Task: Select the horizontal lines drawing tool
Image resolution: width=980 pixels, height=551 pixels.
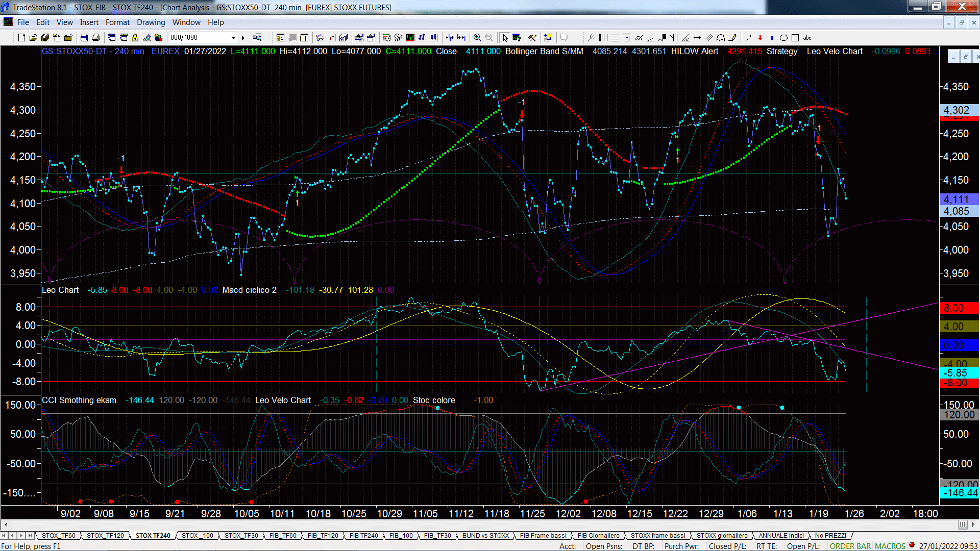Action: 615,38
